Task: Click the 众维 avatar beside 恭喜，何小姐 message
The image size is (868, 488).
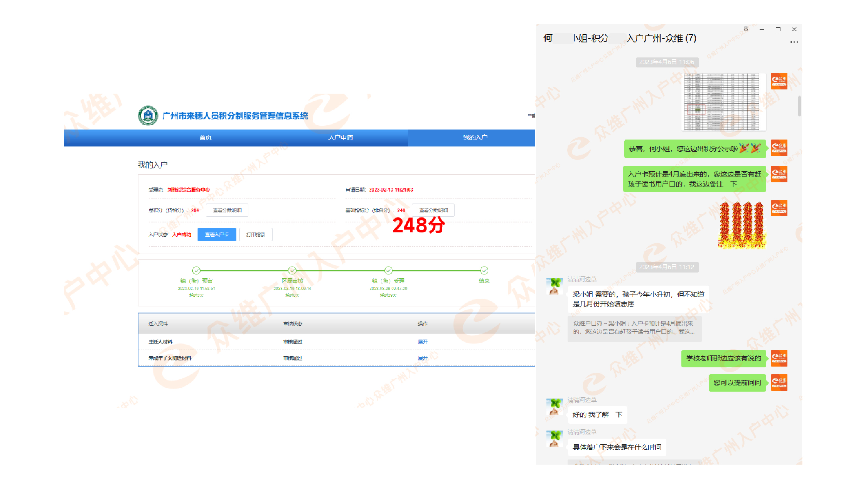Action: click(x=779, y=148)
